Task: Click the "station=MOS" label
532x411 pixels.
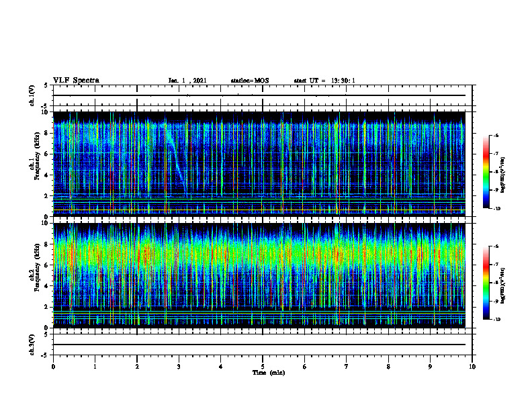Action: click(x=250, y=81)
